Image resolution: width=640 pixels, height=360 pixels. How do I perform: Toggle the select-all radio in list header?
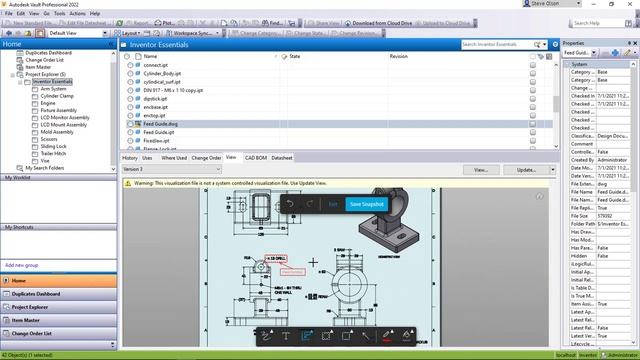point(127,56)
